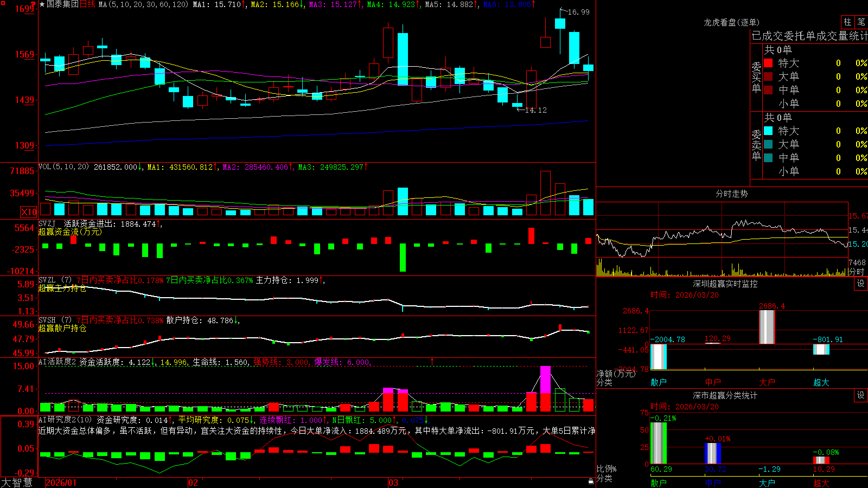Click the tall green bar in SVZJ fund-flow chart
The image size is (868, 488).
403,258
